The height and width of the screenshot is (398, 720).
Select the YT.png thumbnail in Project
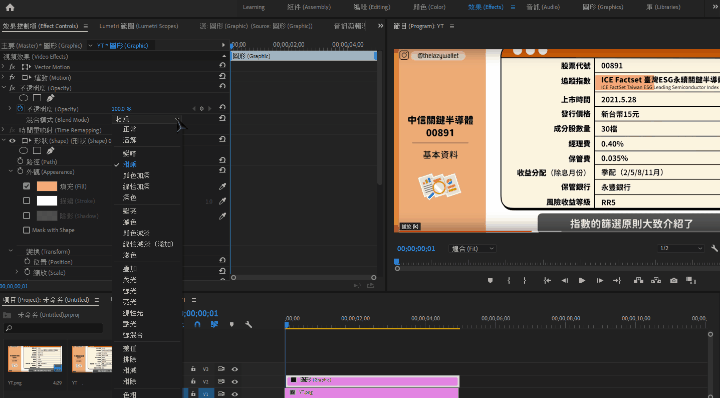(x=35, y=359)
